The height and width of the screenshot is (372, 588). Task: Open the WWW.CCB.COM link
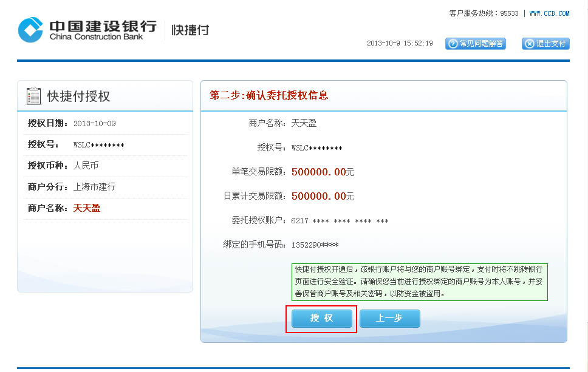549,13
